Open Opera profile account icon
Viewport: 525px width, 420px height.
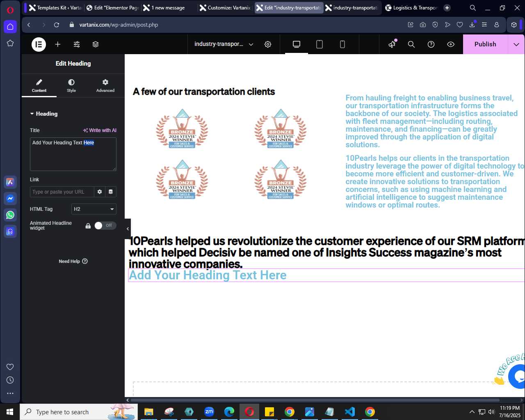pos(497,25)
